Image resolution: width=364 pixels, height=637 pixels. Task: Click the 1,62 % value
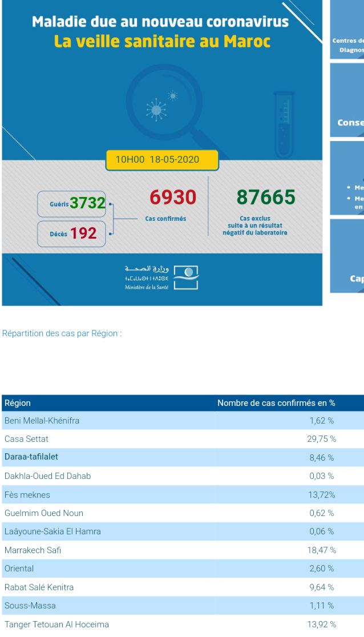point(321,421)
